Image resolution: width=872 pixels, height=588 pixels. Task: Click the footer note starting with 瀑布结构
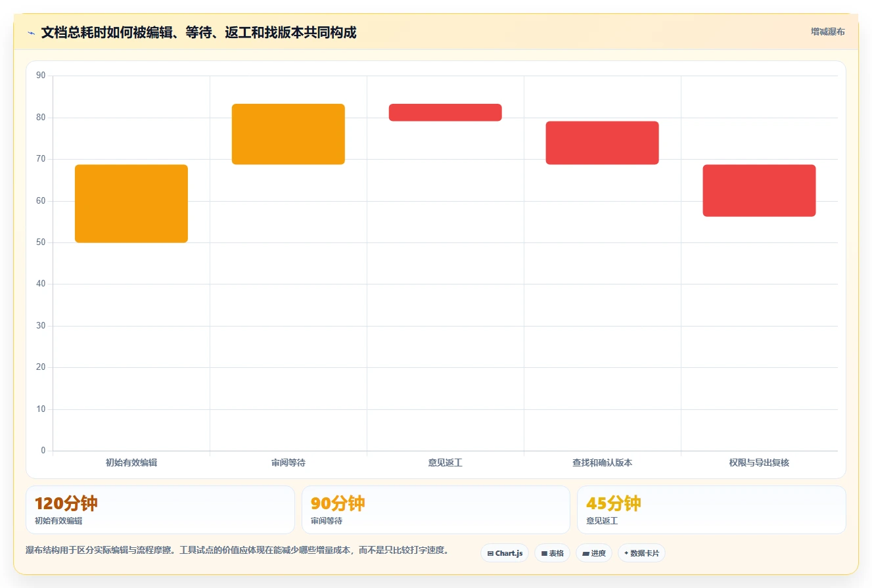pyautogui.click(x=237, y=551)
